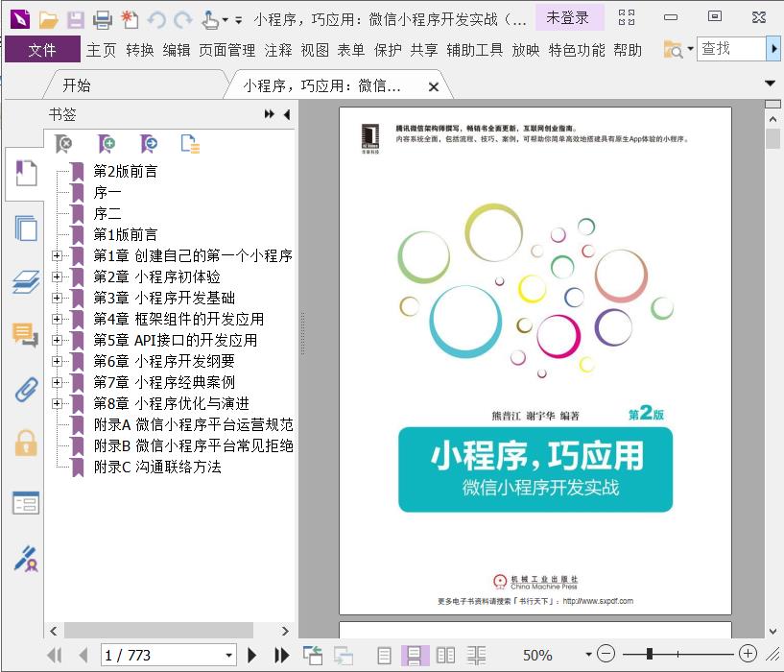Select 附录C 沟通联络方法 bookmark
Image resolution: width=784 pixels, height=672 pixels.
click(157, 467)
